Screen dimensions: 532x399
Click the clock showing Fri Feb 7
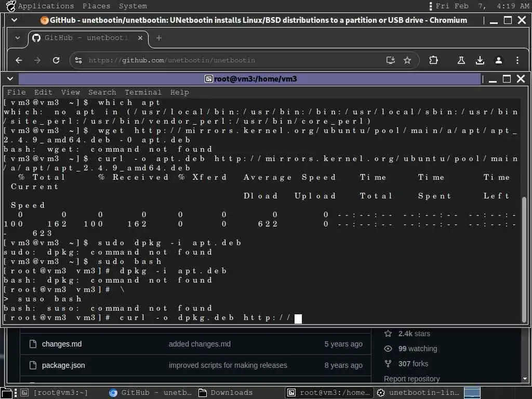[482, 6]
